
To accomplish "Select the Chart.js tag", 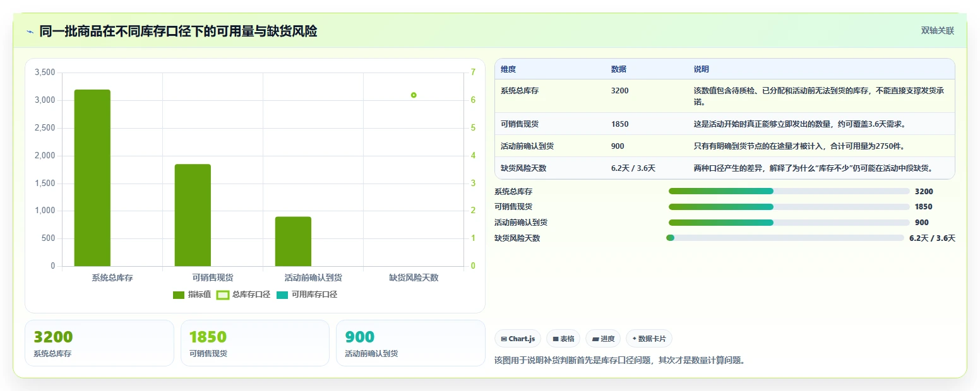I will [518, 339].
